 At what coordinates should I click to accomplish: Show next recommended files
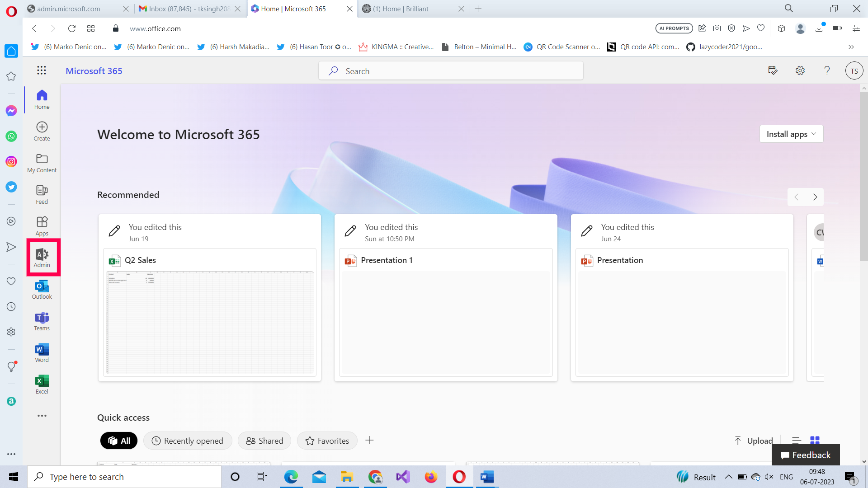815,197
